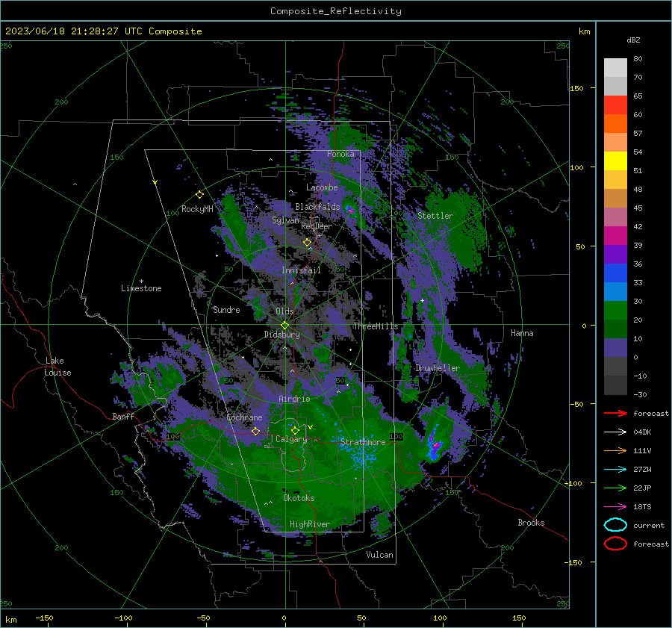Click the HighRiver town label
672x628 pixels.
(x=310, y=524)
